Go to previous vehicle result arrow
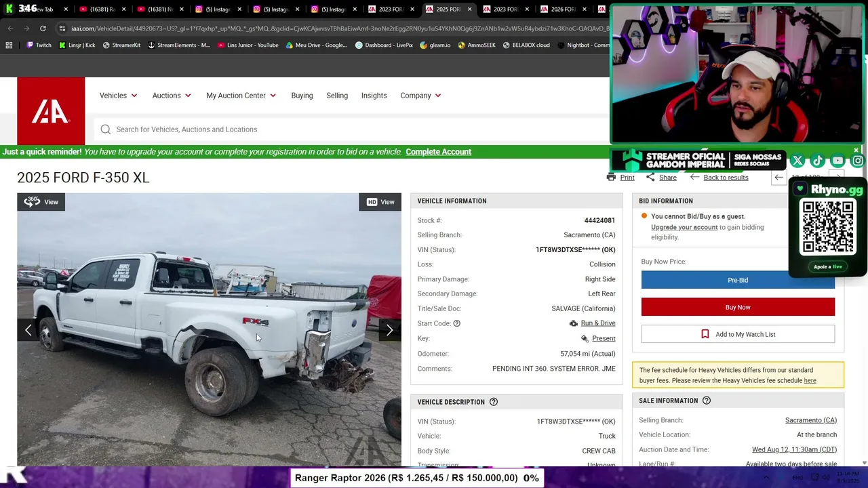 [x=778, y=178]
